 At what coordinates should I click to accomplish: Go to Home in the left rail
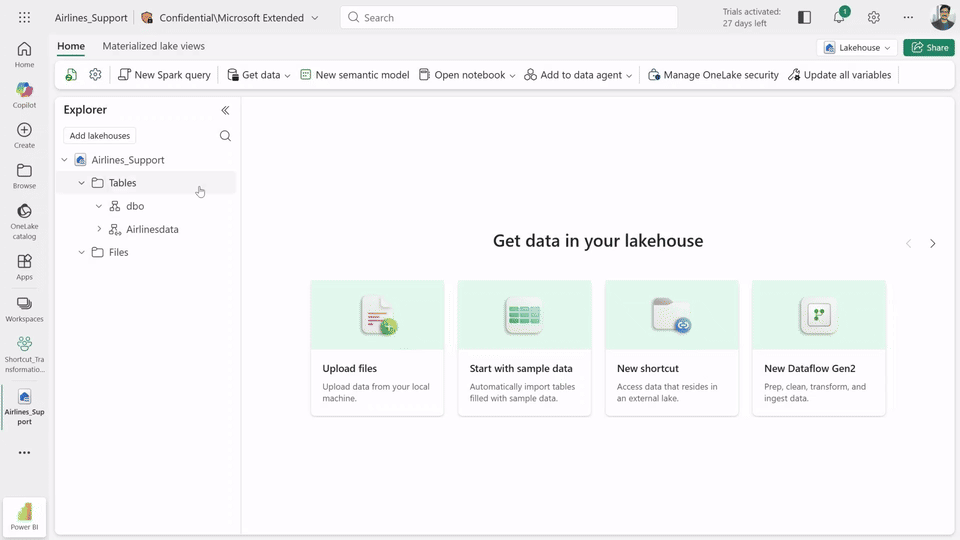(24, 54)
